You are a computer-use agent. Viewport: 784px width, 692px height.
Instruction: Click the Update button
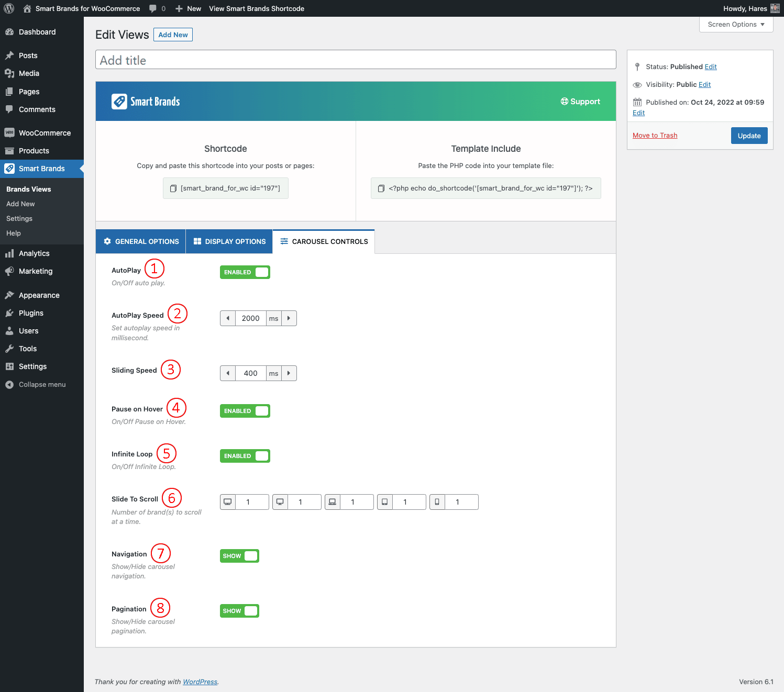point(749,136)
